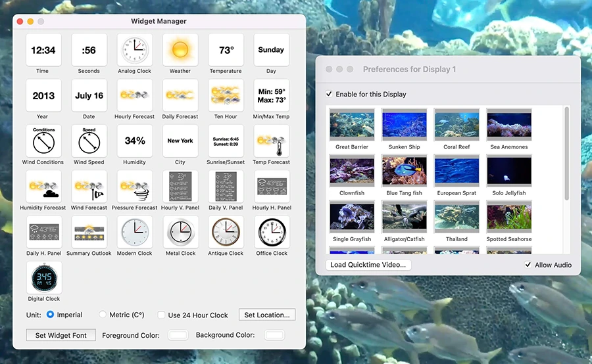Screen dimensions: 592x364
Task: Select the Sunrise/Sunset widget
Action: pos(226,141)
